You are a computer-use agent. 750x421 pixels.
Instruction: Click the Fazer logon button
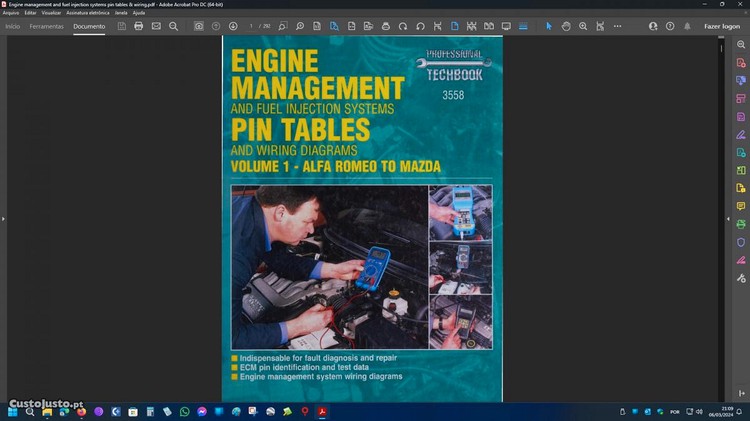tap(722, 26)
